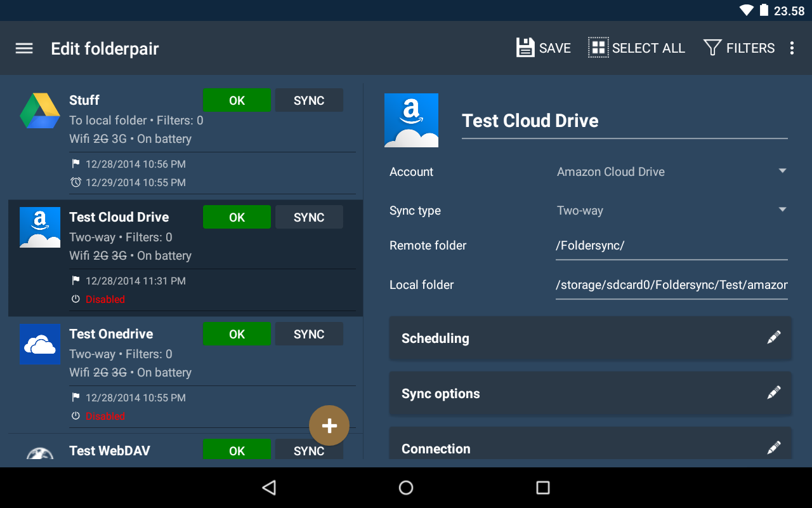The image size is (812, 508).
Task: Open the Filters tool
Action: pos(739,48)
